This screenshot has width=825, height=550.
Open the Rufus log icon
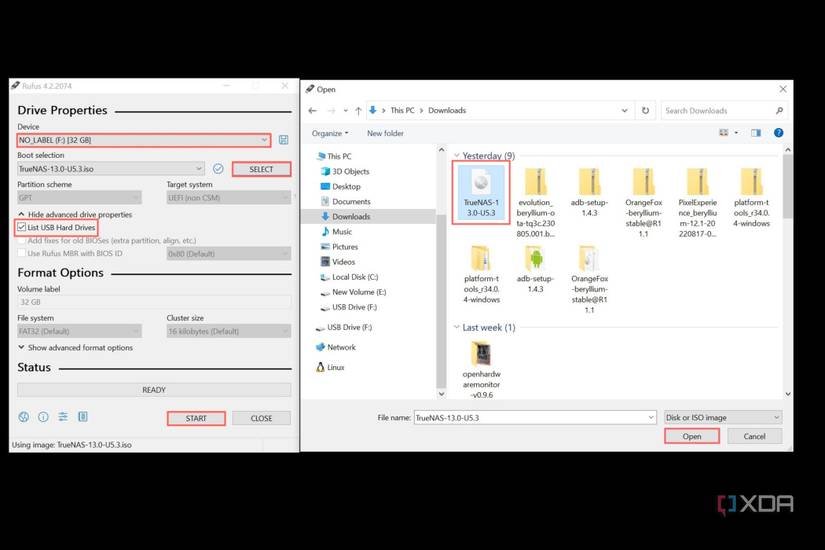[x=83, y=417]
